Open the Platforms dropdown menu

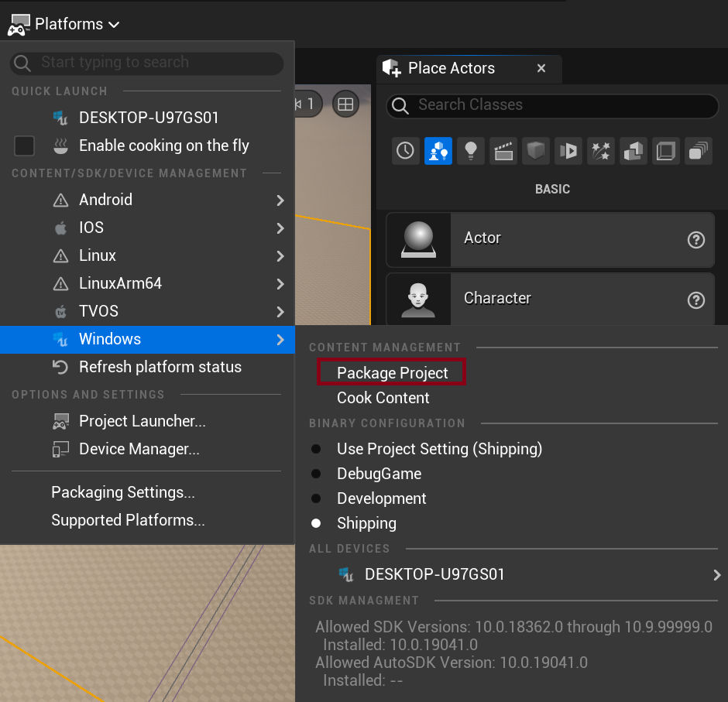[x=65, y=24]
